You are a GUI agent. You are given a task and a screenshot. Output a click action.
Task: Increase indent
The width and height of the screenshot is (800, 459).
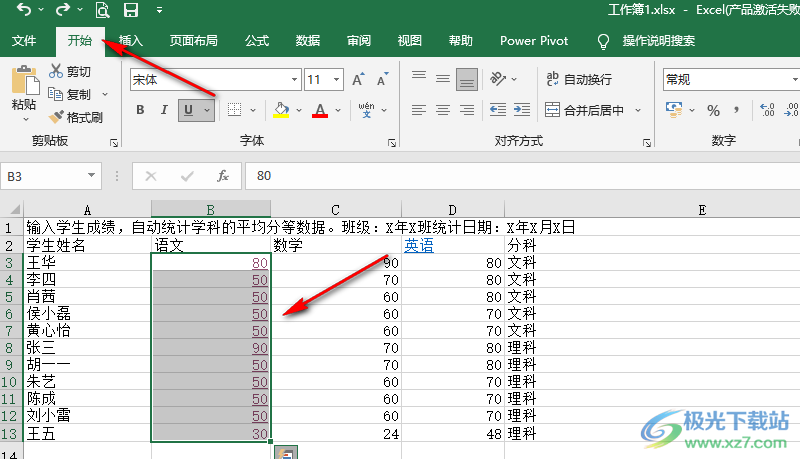click(x=522, y=110)
